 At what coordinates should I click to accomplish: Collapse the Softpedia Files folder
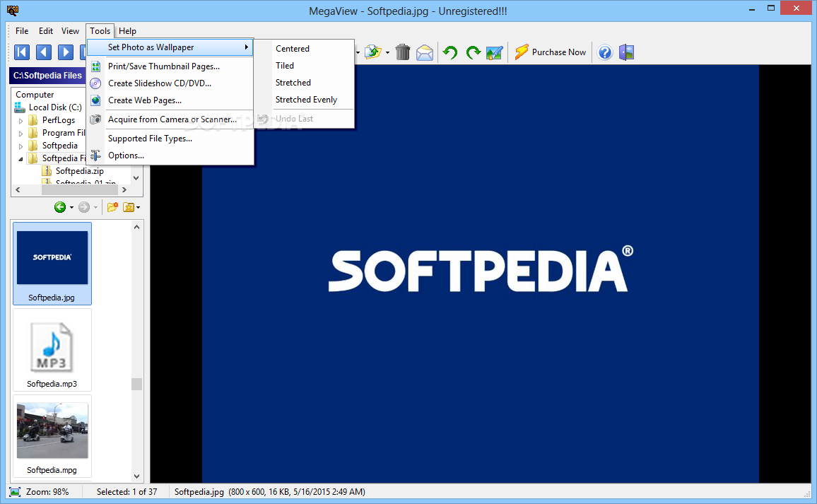(20, 158)
